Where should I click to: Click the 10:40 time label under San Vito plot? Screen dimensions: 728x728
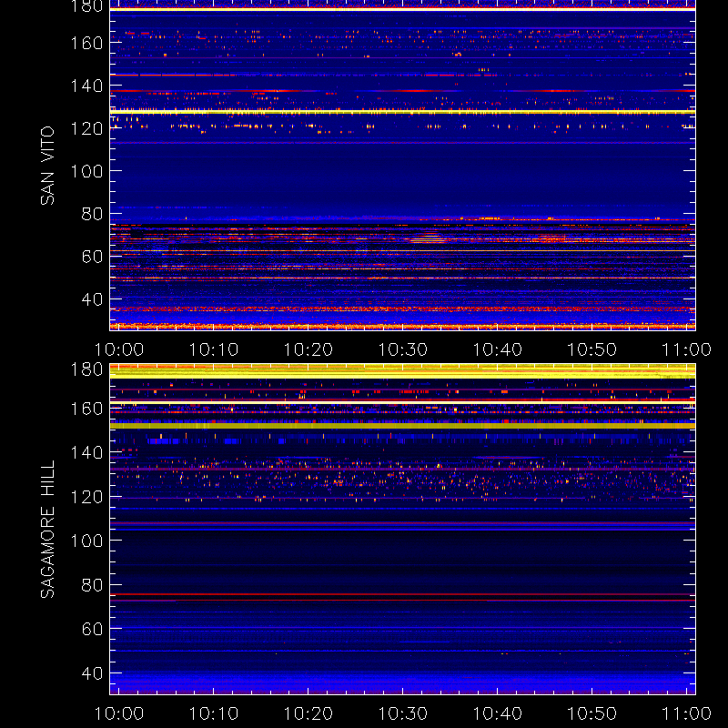coord(497,349)
